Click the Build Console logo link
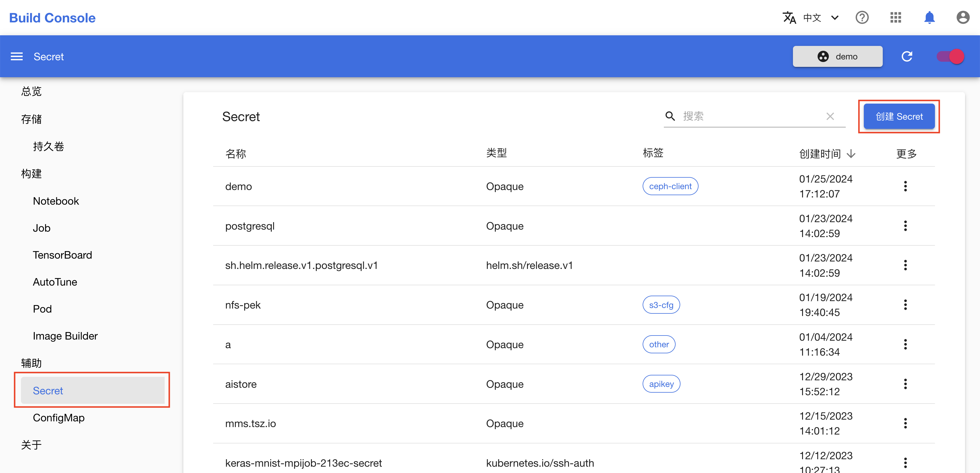 pyautogui.click(x=52, y=18)
